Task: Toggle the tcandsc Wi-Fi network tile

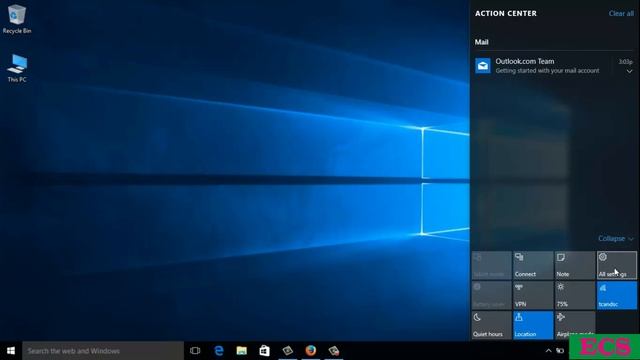Action: tap(616, 295)
